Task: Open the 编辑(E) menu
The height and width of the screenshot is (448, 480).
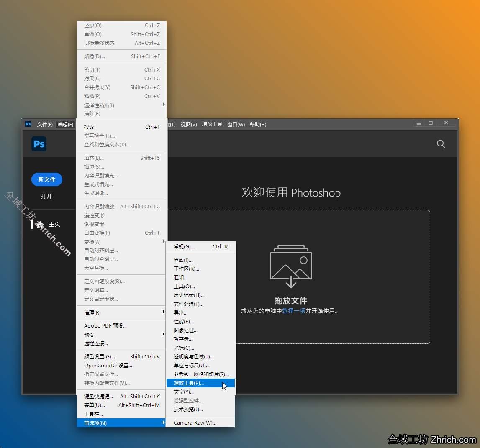Action: pyautogui.click(x=65, y=125)
